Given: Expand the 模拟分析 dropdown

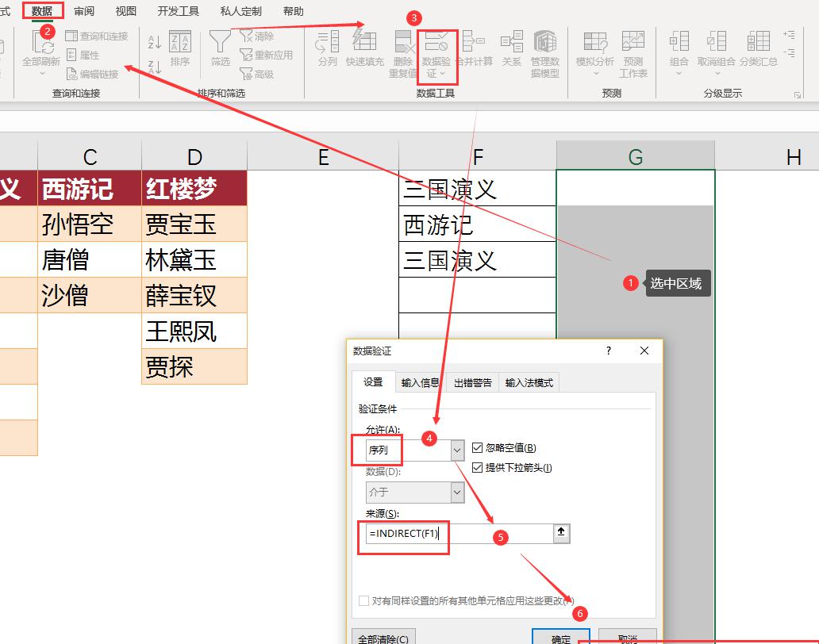Looking at the screenshot, I should pos(595,73).
